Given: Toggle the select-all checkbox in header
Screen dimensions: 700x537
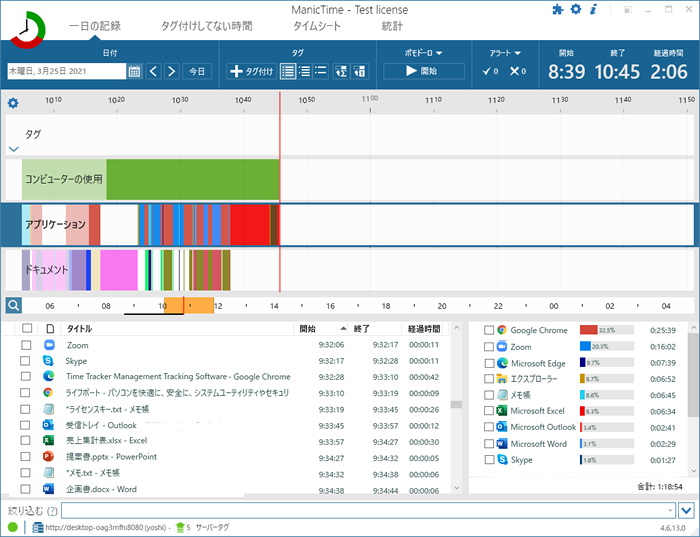Looking at the screenshot, I should click(27, 328).
